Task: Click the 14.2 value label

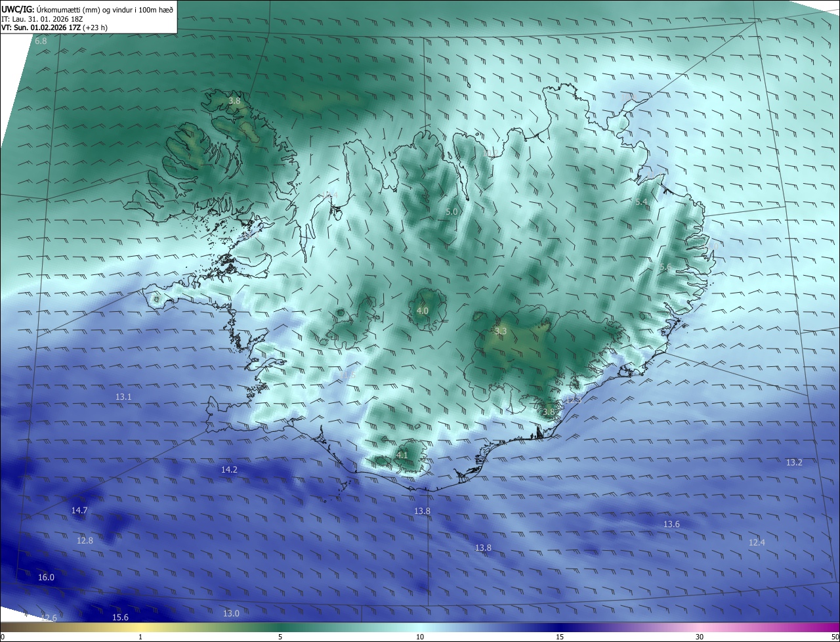Action: pyautogui.click(x=229, y=470)
